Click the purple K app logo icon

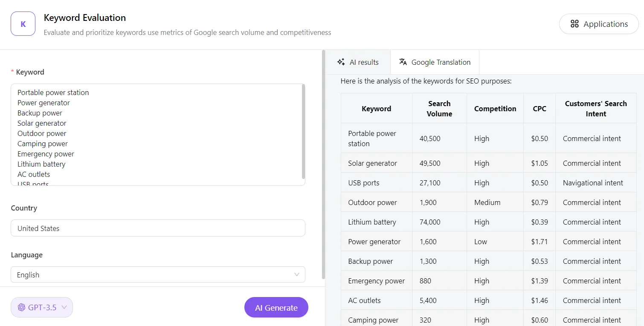(x=23, y=24)
